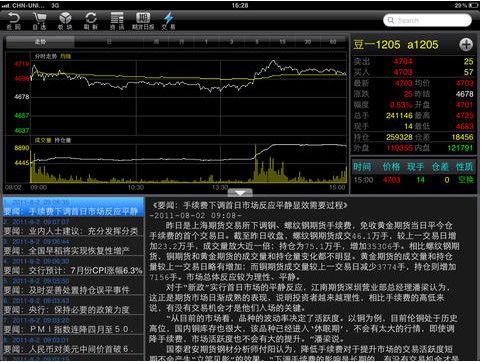Switch to the 15 minute period tab
This screenshot has height=362, width=481.
pos(282,42)
